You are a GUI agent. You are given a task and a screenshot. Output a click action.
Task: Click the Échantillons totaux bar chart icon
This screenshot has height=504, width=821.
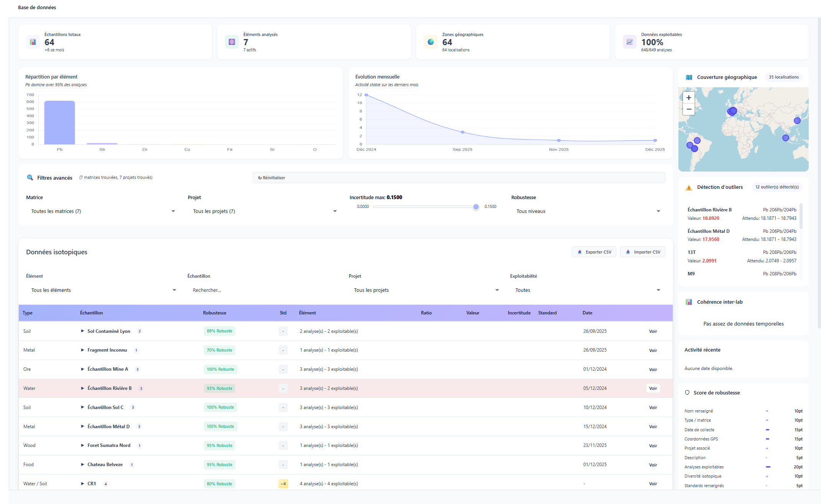[33, 42]
